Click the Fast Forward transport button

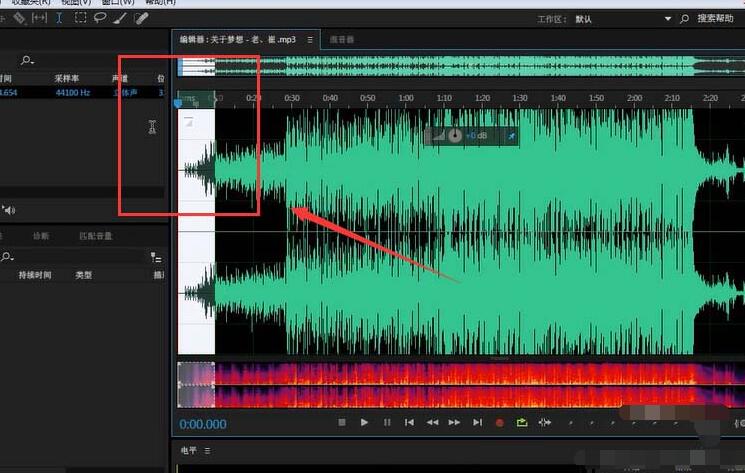coord(454,423)
